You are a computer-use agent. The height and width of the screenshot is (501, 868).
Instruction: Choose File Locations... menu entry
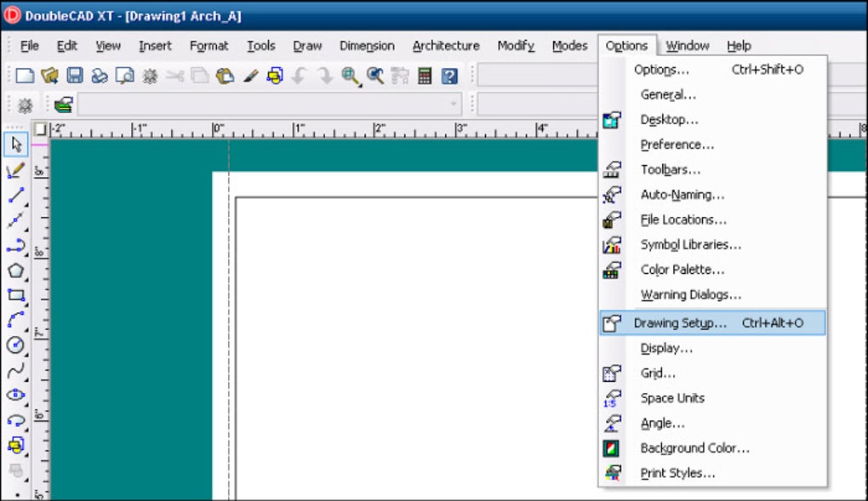(713, 219)
